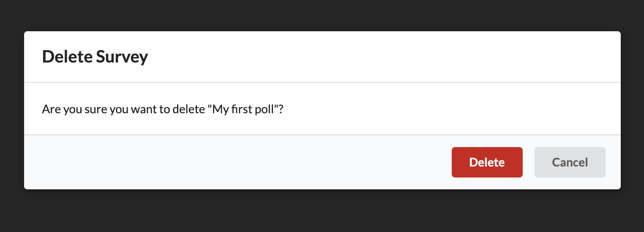The image size is (644, 232).
Task: Click the dark backdrop right of the dialog
Action: 632,110
